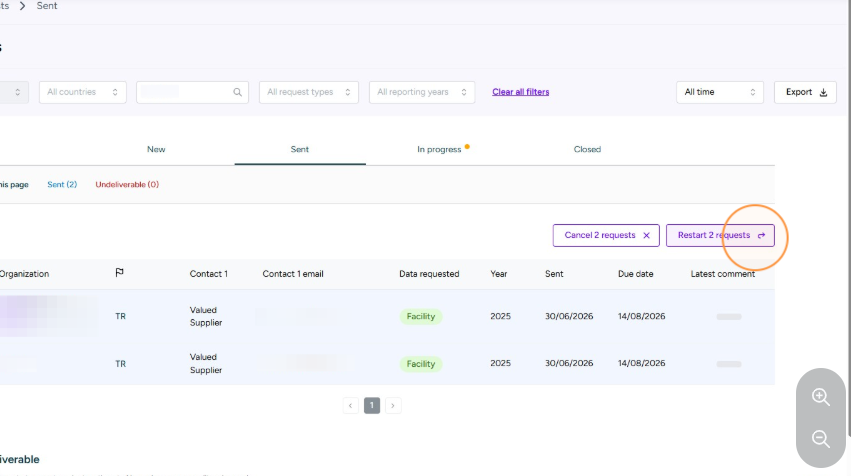Click Cancel 2 requests button
This screenshot has height=476, width=851.
(606, 236)
